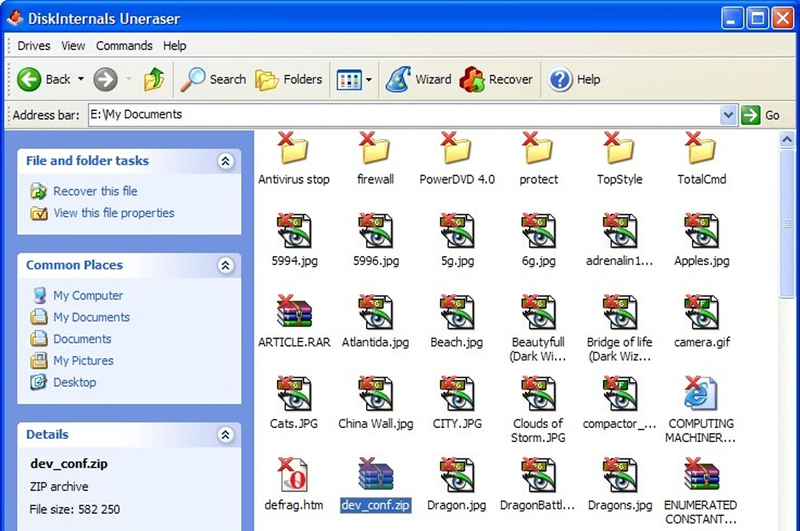Collapse the Details panel
This screenshot has height=531, width=800.
click(225, 435)
